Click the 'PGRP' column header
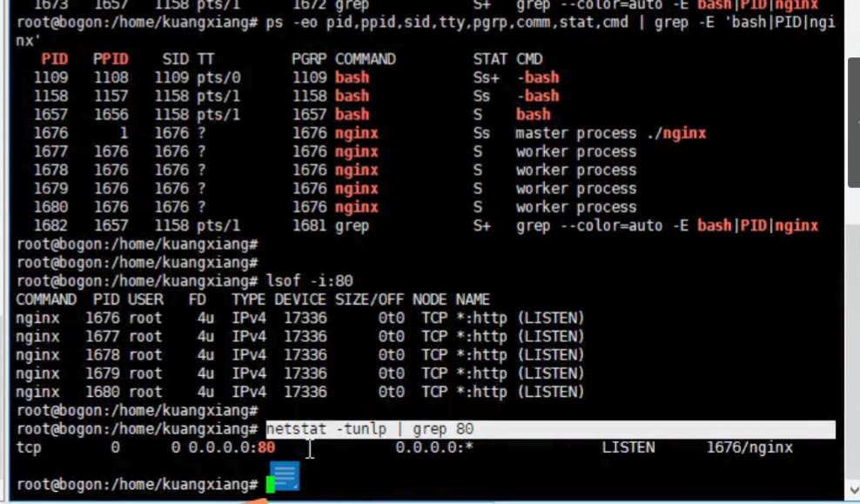 (309, 58)
